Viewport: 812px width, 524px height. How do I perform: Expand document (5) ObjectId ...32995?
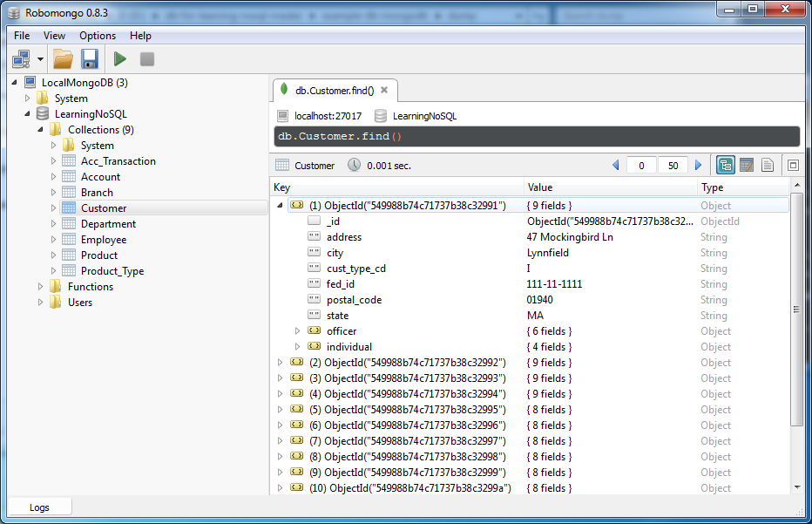tap(280, 410)
